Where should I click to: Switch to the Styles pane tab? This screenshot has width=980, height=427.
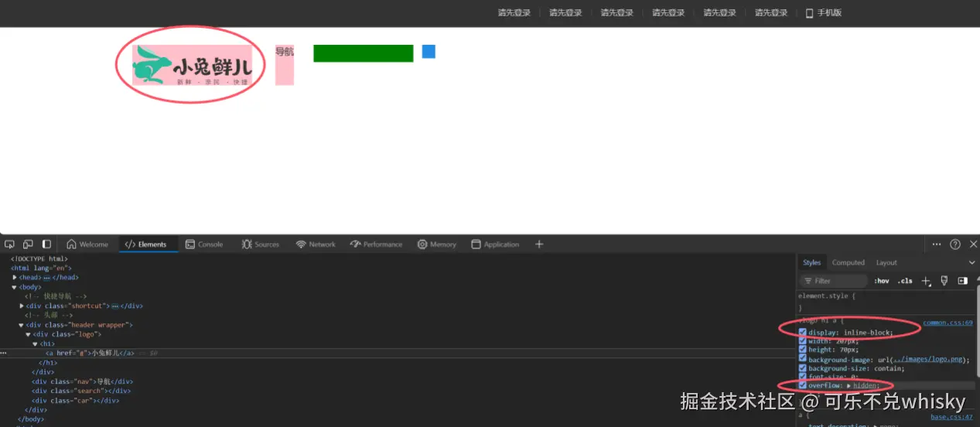coord(811,263)
